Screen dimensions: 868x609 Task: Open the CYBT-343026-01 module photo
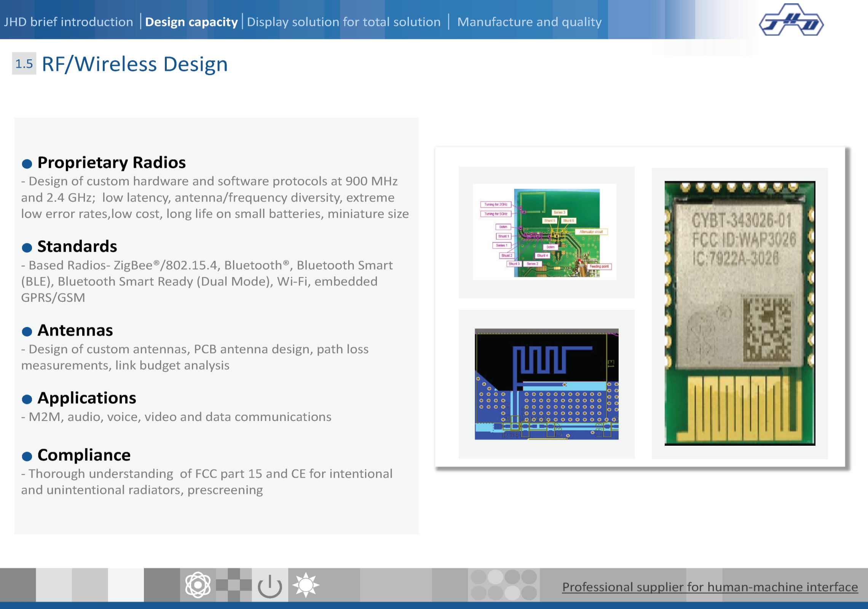(x=739, y=313)
